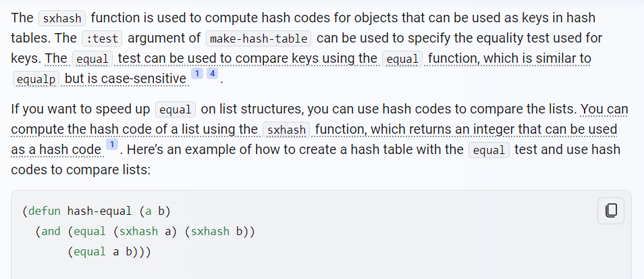
Task: Click the make-hash-table inline code chip
Action: click(x=259, y=39)
